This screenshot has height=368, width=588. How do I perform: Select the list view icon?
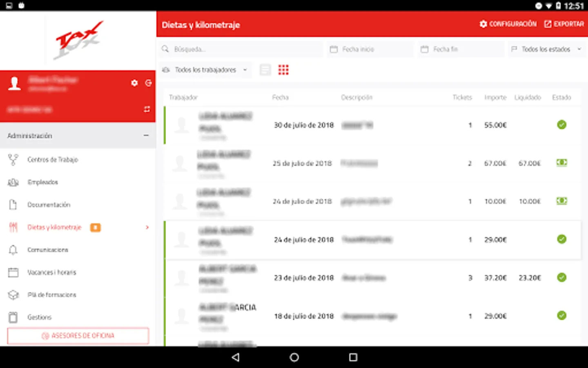click(x=265, y=70)
